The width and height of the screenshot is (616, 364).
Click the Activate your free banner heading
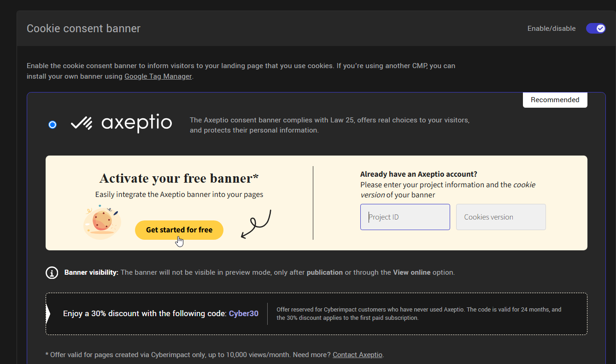179,178
